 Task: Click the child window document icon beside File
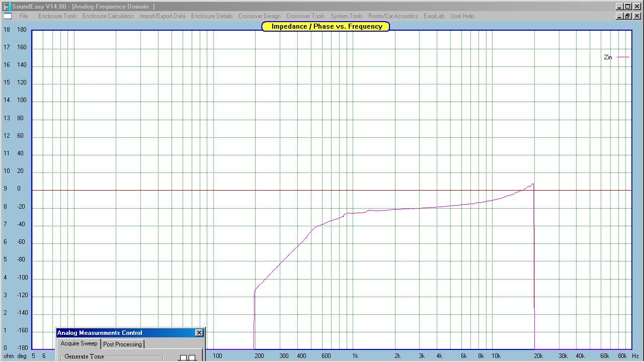tap(8, 16)
